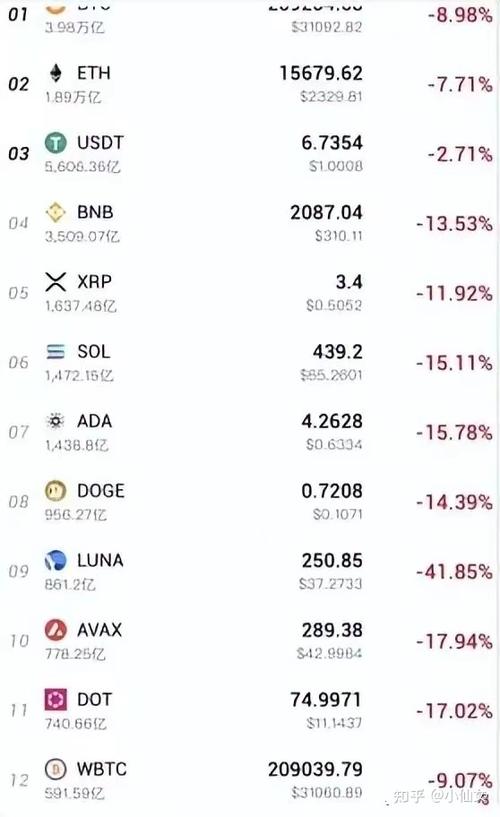This screenshot has width=500, height=817.
Task: Click the DOT pink icon
Action: [x=55, y=700]
